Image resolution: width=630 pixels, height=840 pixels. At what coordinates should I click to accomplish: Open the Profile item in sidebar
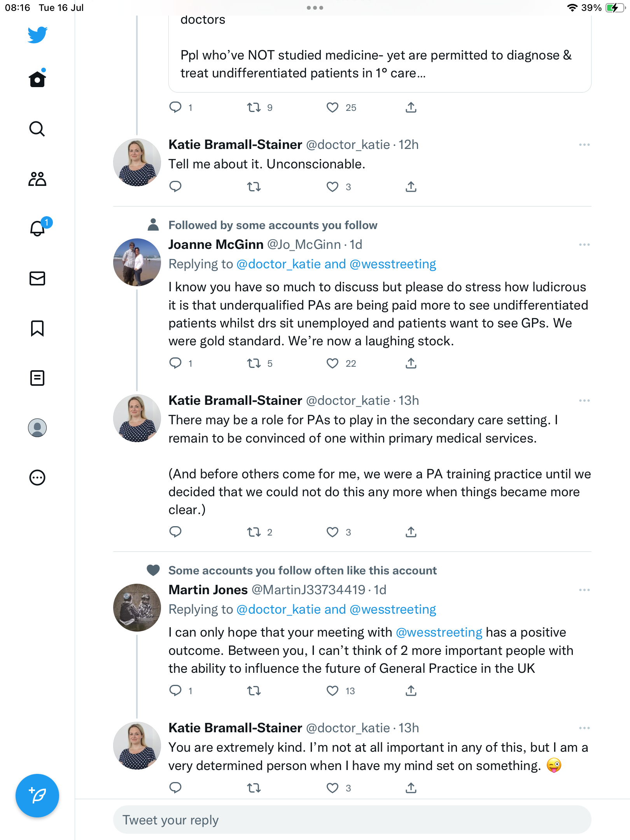coord(37,428)
